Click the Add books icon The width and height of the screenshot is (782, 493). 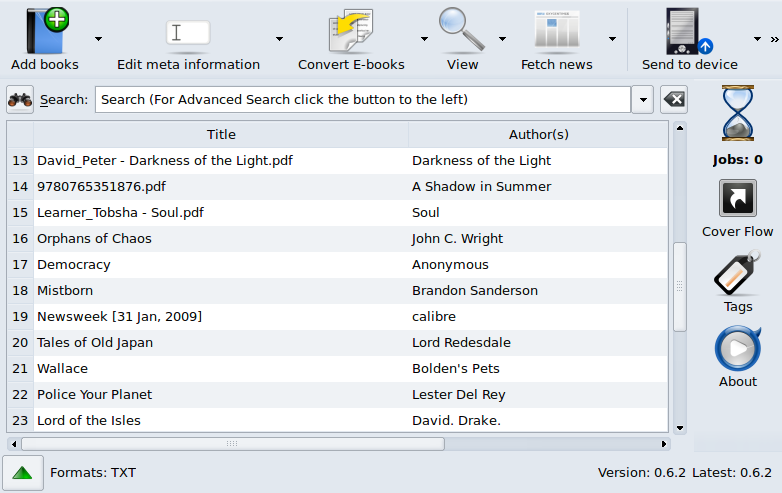click(45, 32)
